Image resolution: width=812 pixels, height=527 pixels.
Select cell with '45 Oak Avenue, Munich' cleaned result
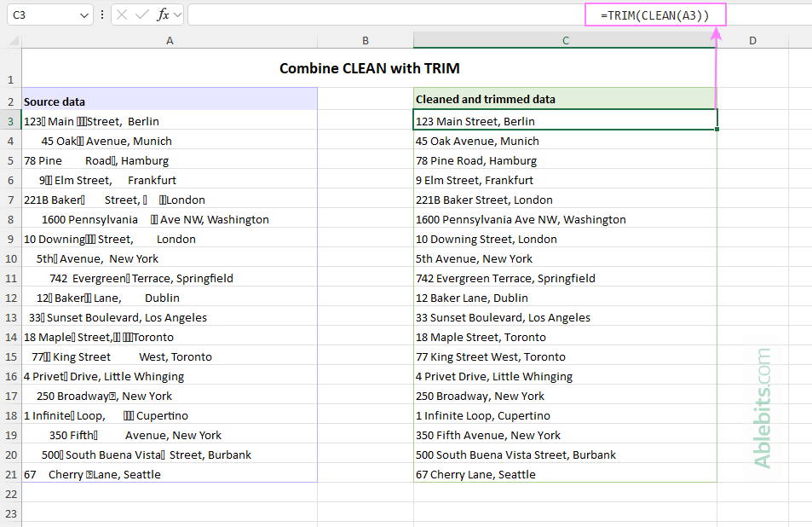tap(565, 141)
